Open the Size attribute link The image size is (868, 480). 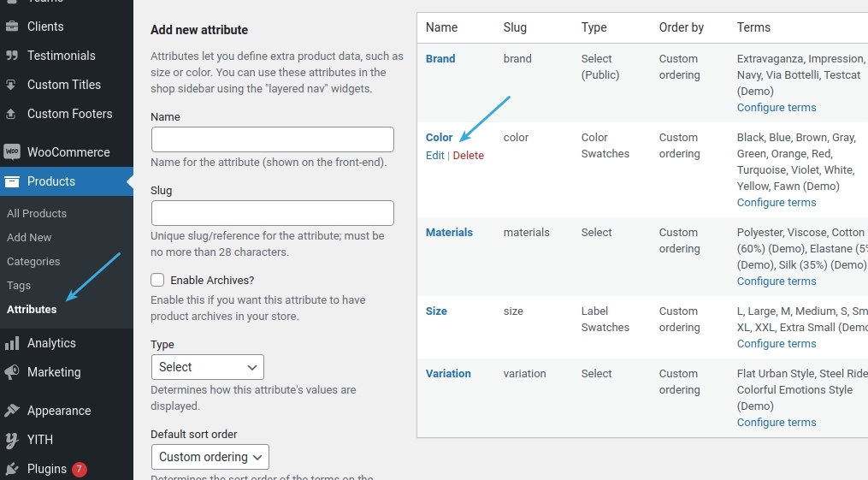point(436,311)
